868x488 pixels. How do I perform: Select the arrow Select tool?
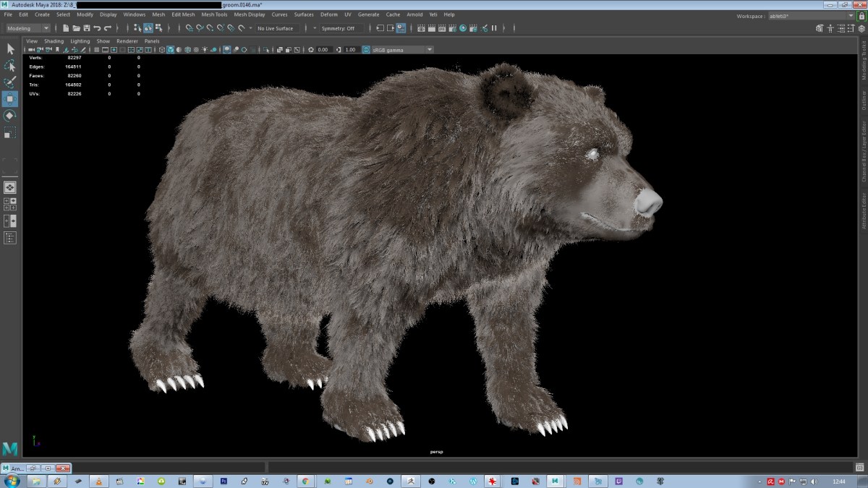(10, 48)
